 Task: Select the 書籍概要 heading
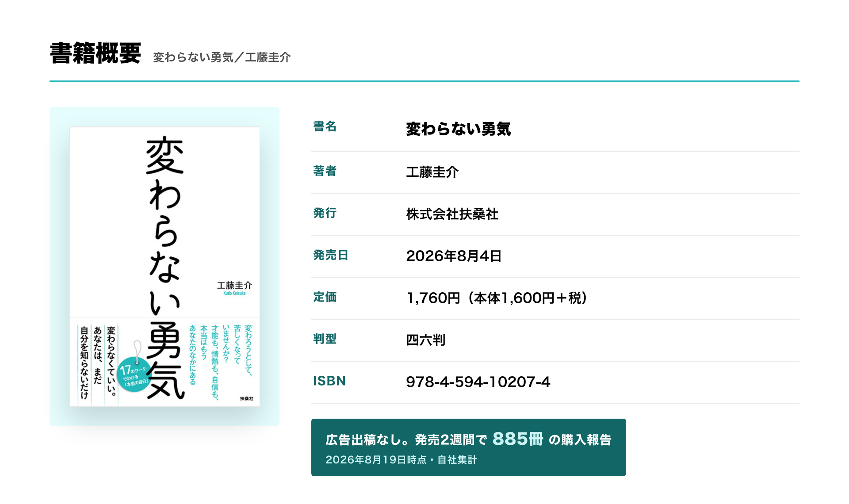point(96,53)
